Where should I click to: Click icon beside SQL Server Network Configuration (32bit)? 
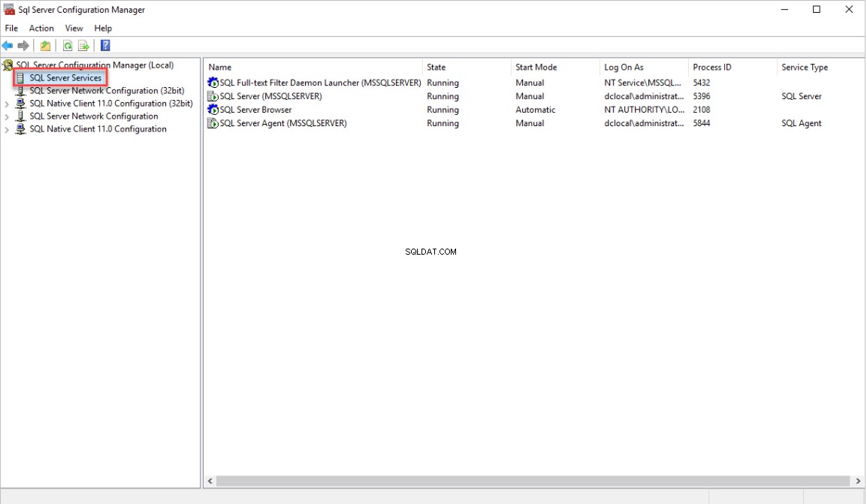pyautogui.click(x=21, y=91)
